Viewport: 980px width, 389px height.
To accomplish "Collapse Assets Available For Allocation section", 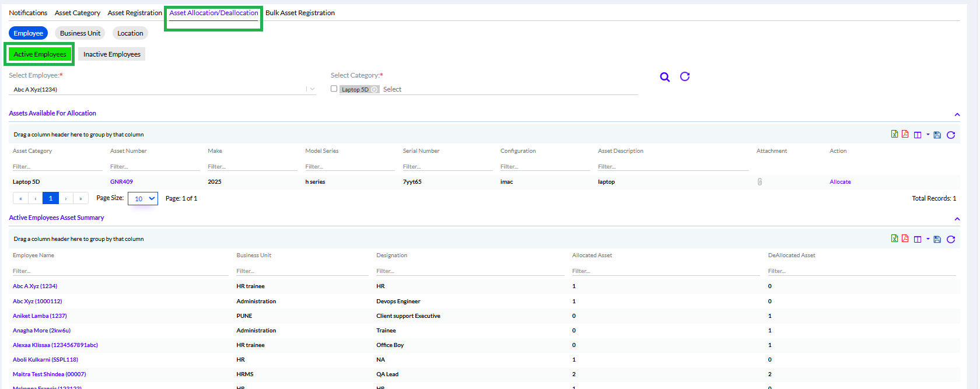I will click(x=957, y=114).
